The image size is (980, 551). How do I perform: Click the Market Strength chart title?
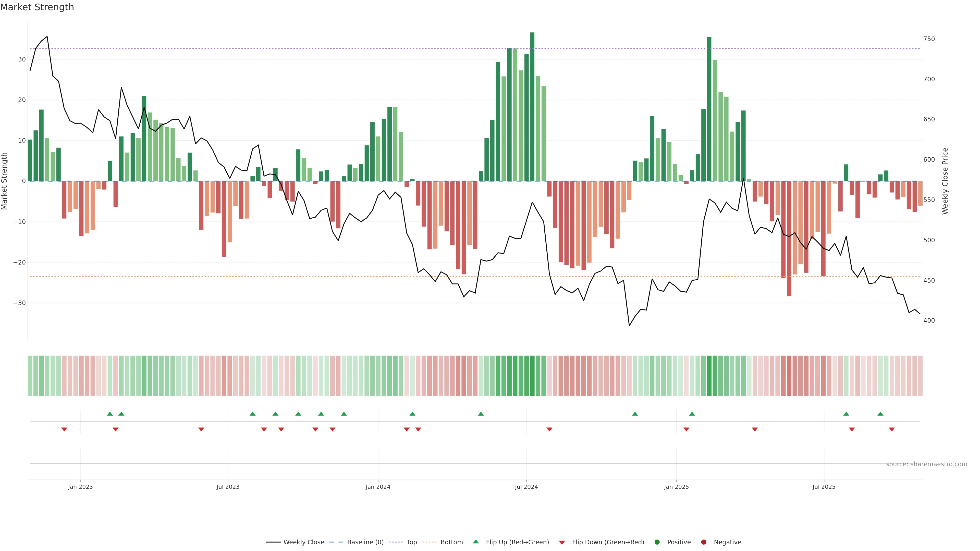(37, 7)
